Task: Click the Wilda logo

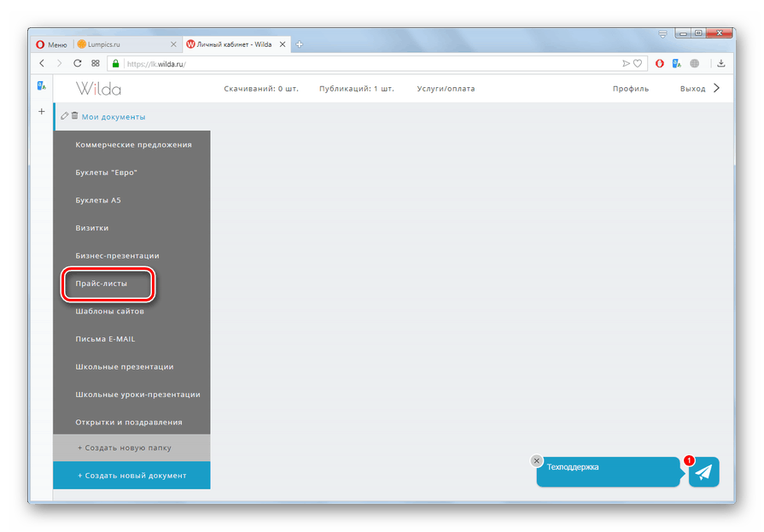Action: click(98, 89)
